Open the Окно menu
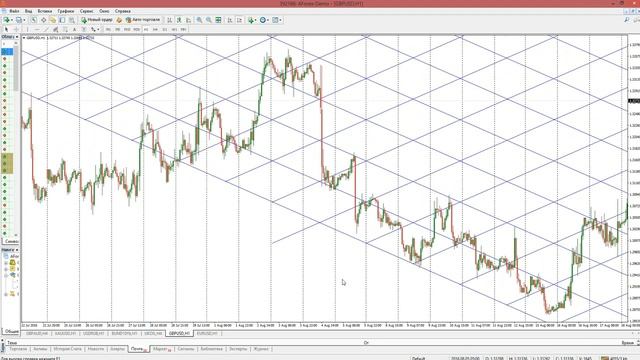 point(104,11)
